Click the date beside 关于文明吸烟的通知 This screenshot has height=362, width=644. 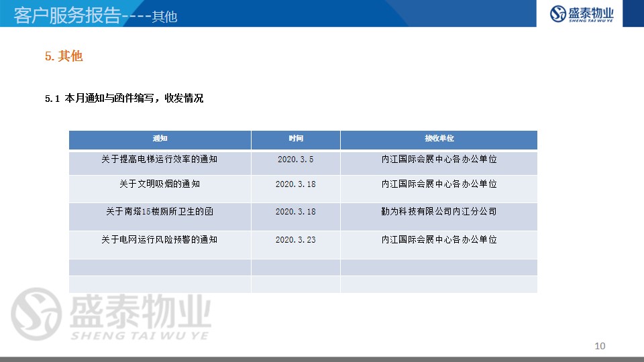[x=296, y=184]
